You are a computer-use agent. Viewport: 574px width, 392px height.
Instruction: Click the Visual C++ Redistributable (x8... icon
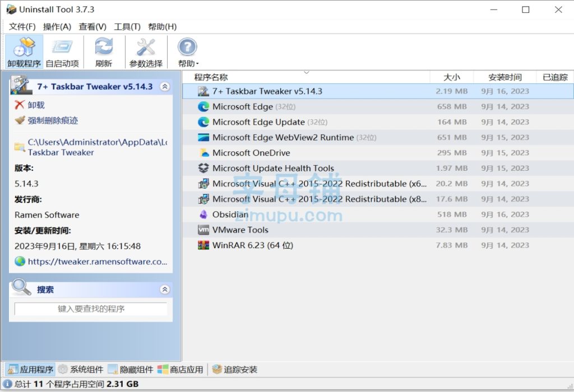coord(203,199)
